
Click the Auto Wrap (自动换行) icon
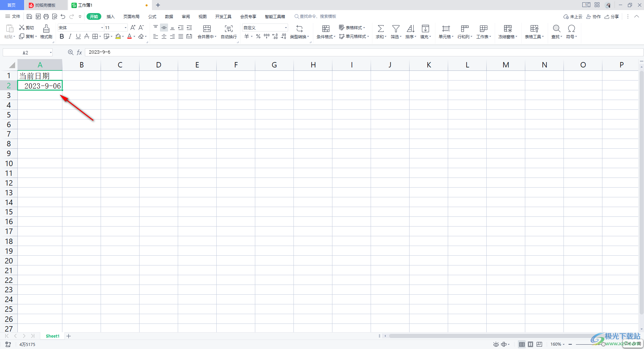tap(229, 32)
